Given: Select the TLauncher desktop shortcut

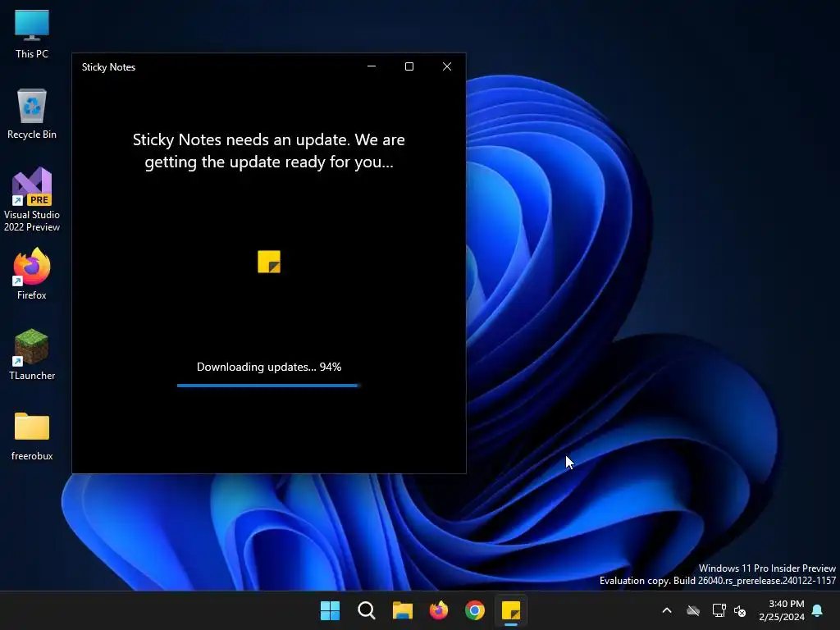Looking at the screenshot, I should [32, 354].
